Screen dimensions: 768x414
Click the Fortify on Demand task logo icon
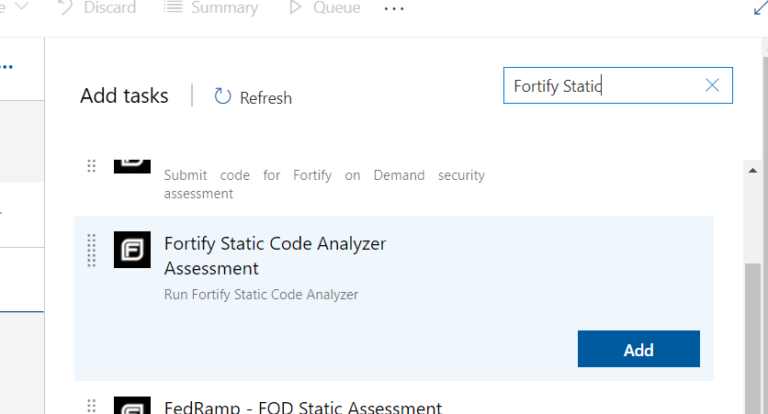[x=132, y=167]
